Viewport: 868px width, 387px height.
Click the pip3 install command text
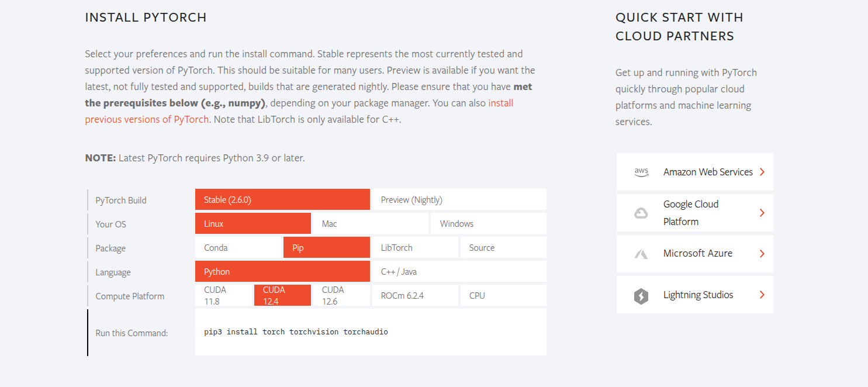coord(296,332)
